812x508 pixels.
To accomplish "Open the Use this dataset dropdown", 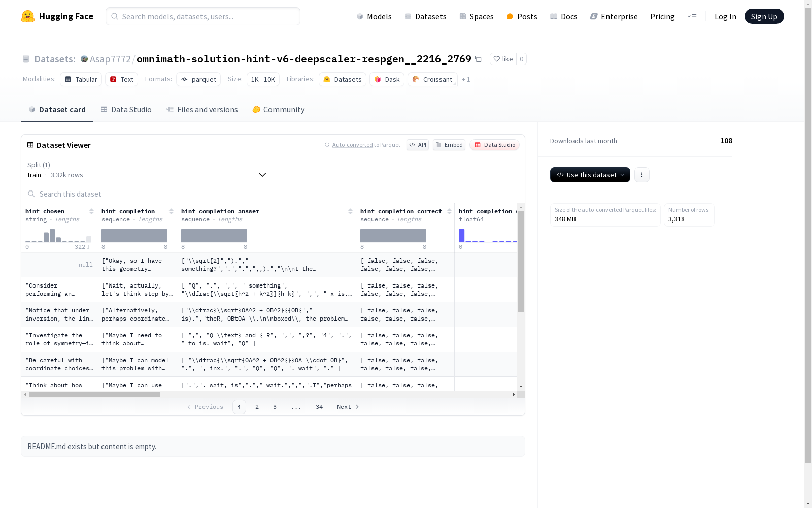I will pyautogui.click(x=590, y=175).
